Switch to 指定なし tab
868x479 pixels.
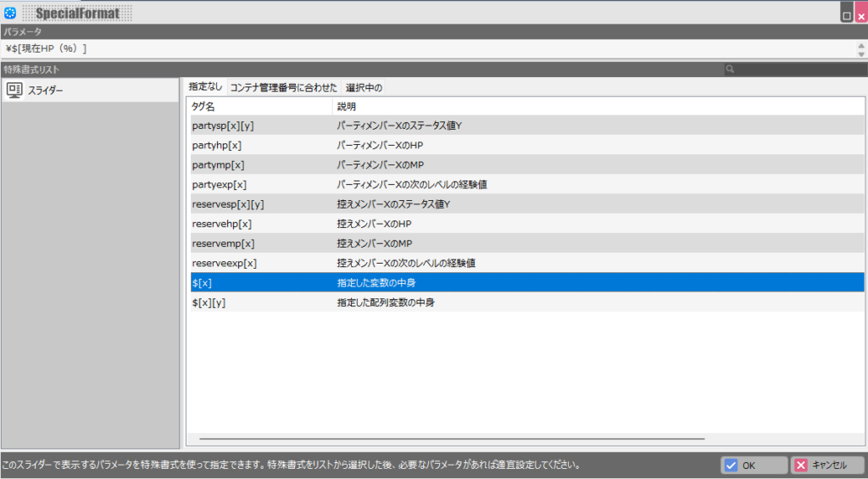coord(205,87)
